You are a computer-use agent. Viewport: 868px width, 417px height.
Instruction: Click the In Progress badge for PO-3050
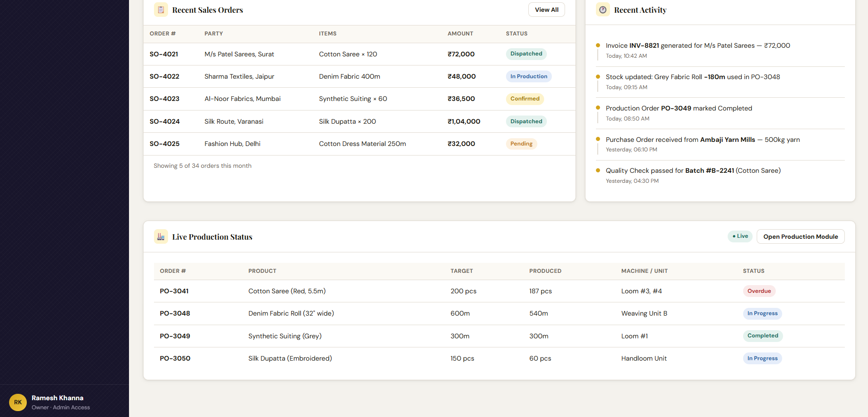point(762,358)
